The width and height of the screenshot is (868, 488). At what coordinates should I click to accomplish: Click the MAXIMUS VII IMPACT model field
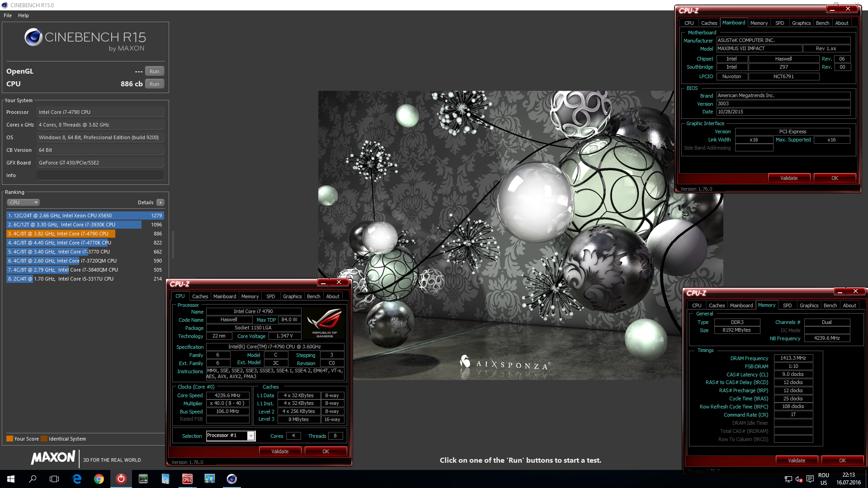pos(759,48)
